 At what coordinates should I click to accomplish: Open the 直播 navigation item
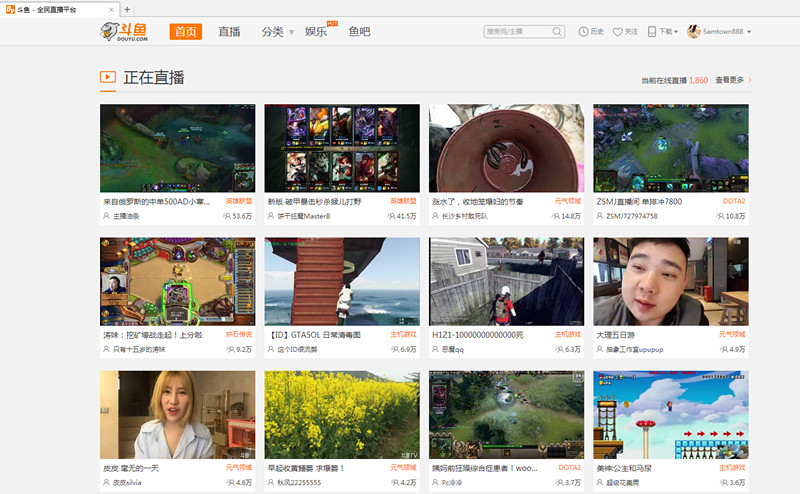(x=229, y=32)
